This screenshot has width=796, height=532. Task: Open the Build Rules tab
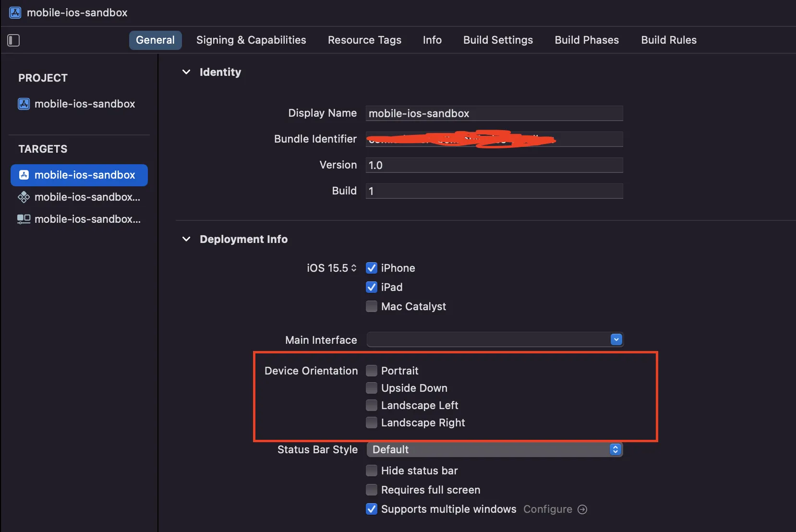[669, 40]
